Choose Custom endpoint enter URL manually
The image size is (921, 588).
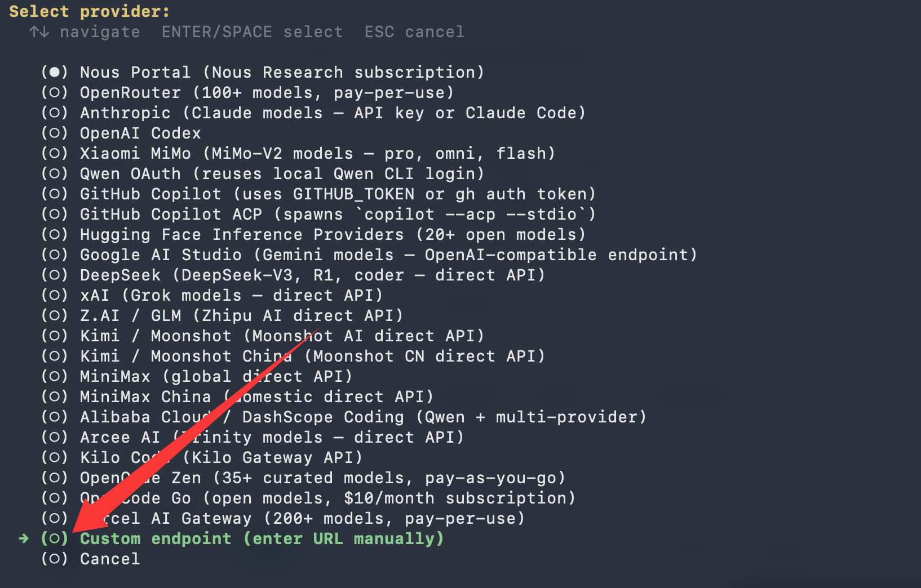242,538
